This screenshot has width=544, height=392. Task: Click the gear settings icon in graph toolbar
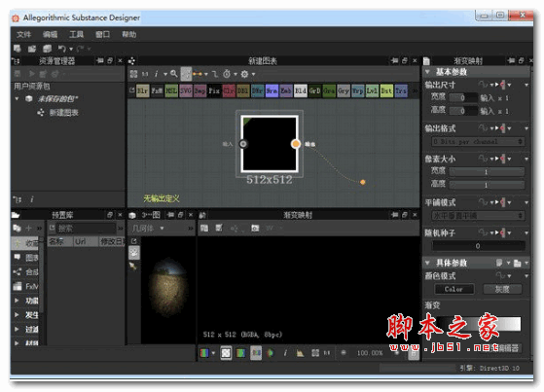point(244,74)
